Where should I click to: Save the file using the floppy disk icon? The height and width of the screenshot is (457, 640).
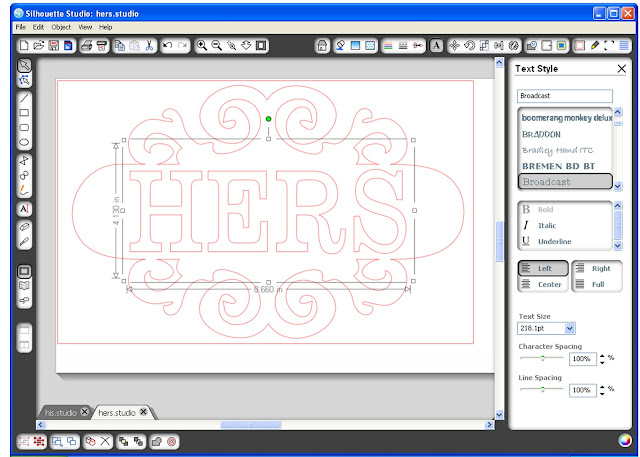click(53, 45)
